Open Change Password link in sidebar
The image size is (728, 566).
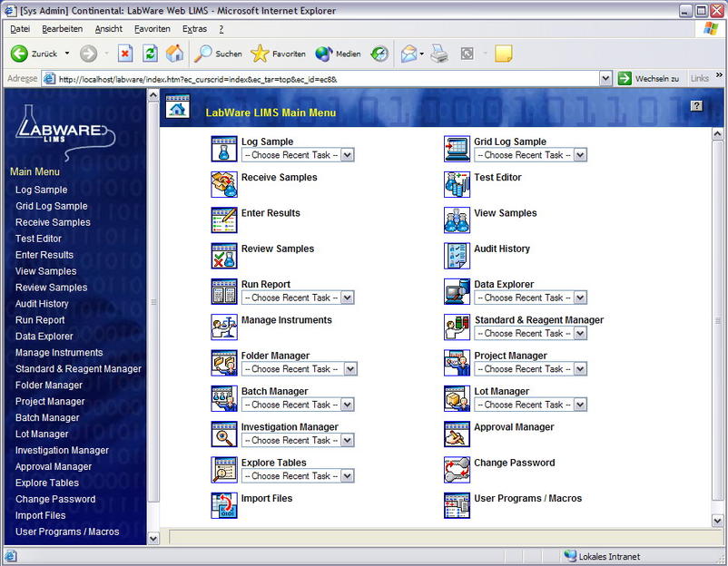click(55, 499)
